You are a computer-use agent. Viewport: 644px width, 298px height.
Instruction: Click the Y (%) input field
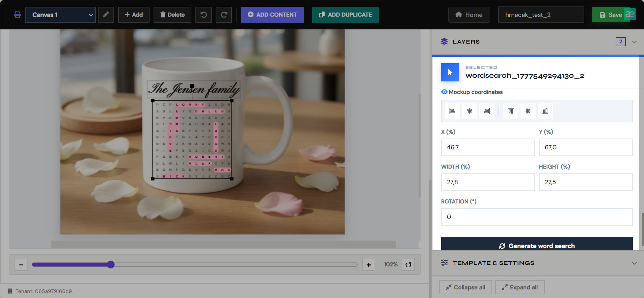(x=586, y=147)
